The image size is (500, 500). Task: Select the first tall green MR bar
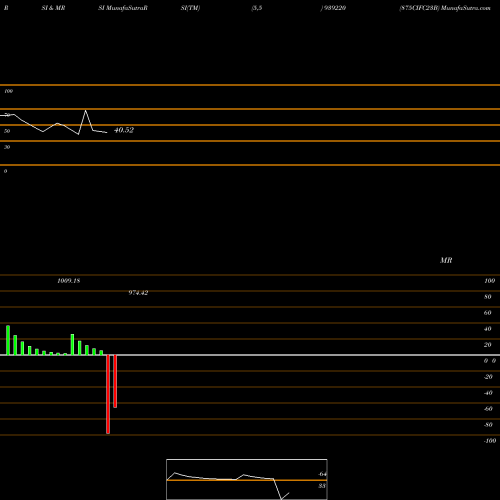pyautogui.click(x=8, y=340)
